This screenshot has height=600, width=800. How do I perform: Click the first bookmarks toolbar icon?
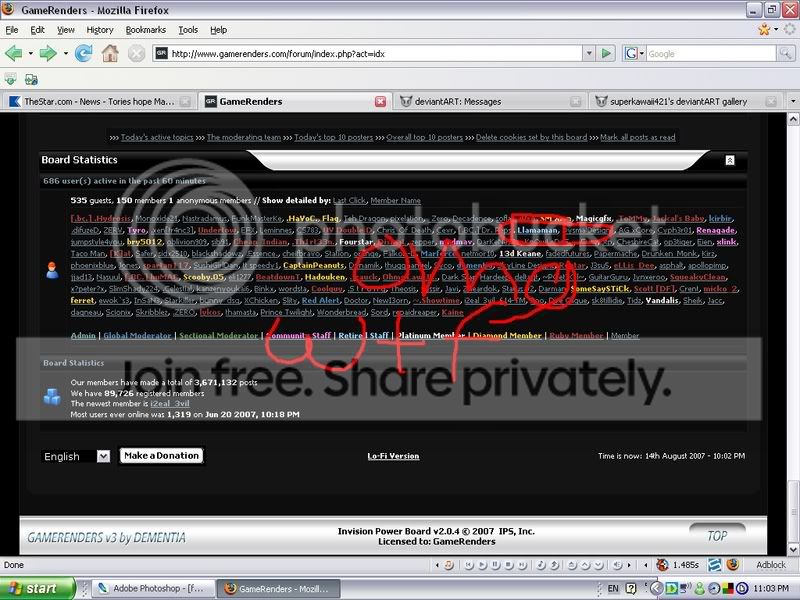click(x=10, y=79)
